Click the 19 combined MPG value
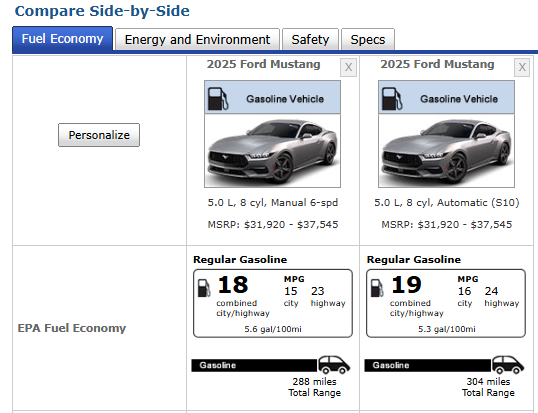Viewport: 538px width, 413px height. click(x=406, y=285)
